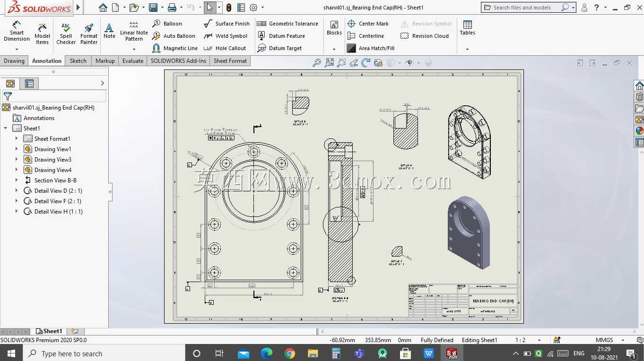Screen dimensions: 644x361
Task: Collapse the Sheet1 tree node
Action: click(x=6, y=128)
